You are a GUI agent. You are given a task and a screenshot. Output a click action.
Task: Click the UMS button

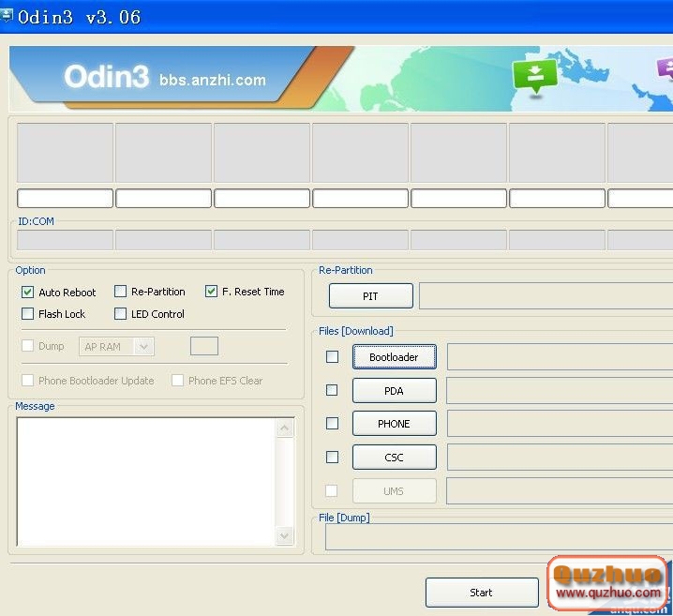[395, 490]
